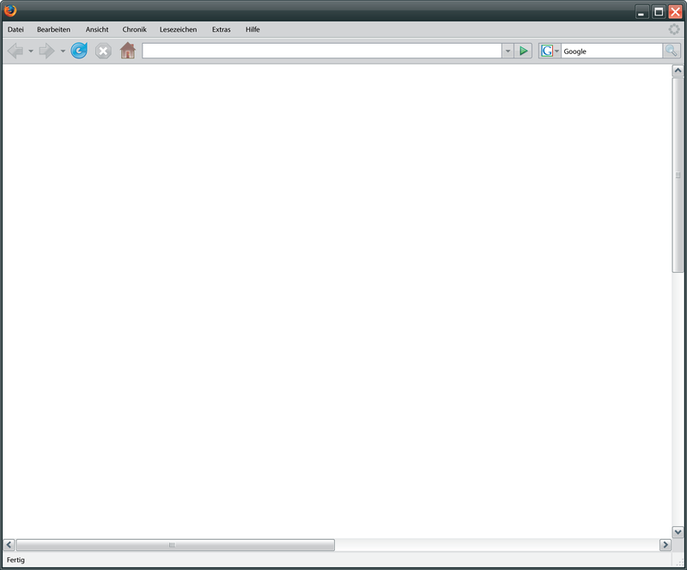The image size is (687, 570).
Task: Stop loading with the X icon
Action: pyautogui.click(x=103, y=51)
